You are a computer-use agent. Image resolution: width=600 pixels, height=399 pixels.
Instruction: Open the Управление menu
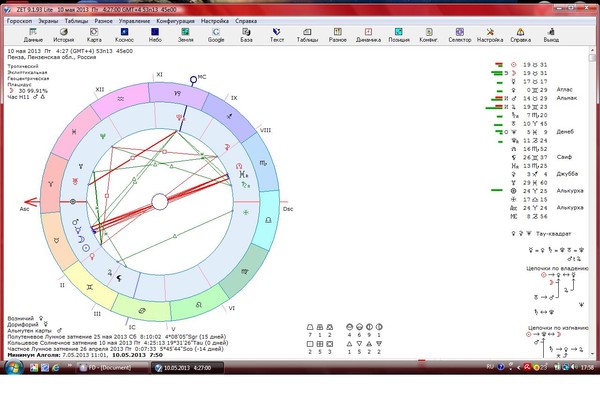tap(134, 21)
